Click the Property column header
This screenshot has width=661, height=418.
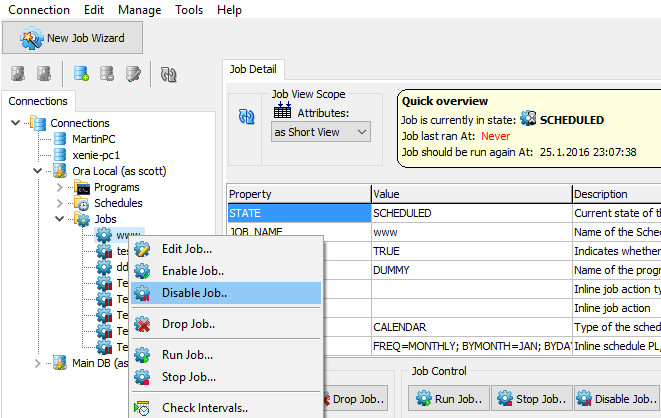pyautogui.click(x=299, y=194)
